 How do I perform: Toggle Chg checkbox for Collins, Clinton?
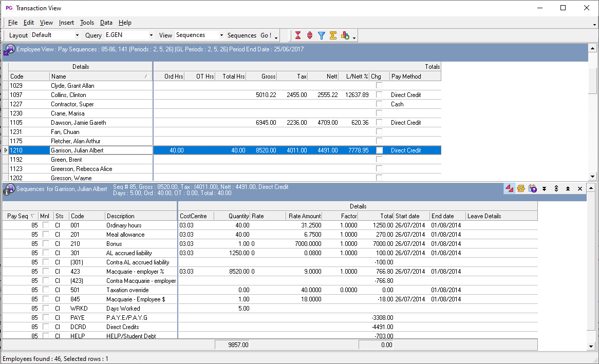379,95
